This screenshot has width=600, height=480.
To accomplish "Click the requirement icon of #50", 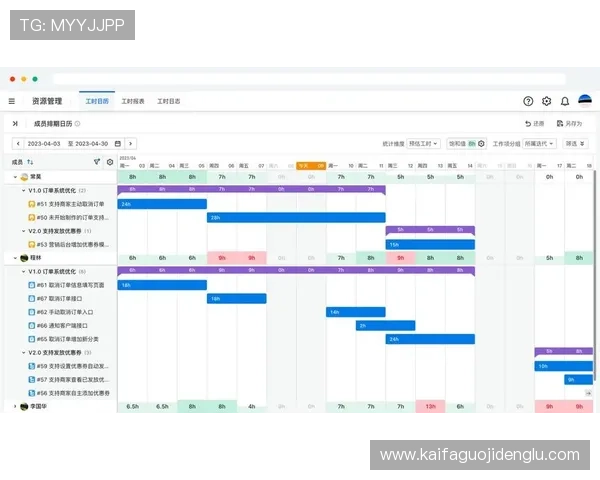I will coord(32,217).
